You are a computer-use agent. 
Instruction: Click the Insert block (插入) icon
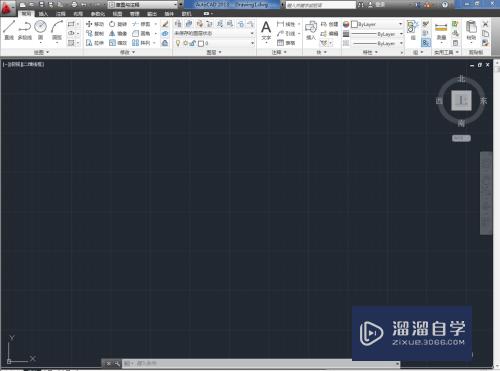(x=311, y=30)
